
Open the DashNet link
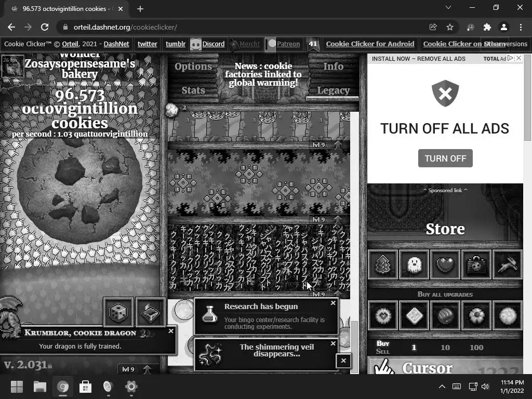116,44
